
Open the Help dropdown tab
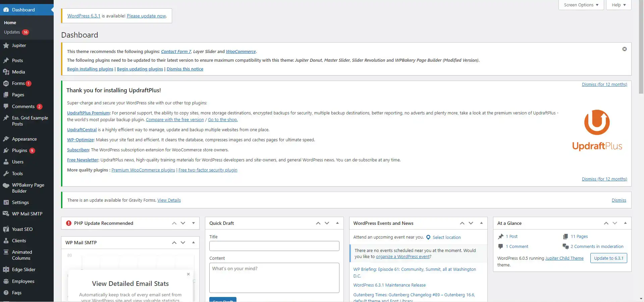click(x=619, y=5)
